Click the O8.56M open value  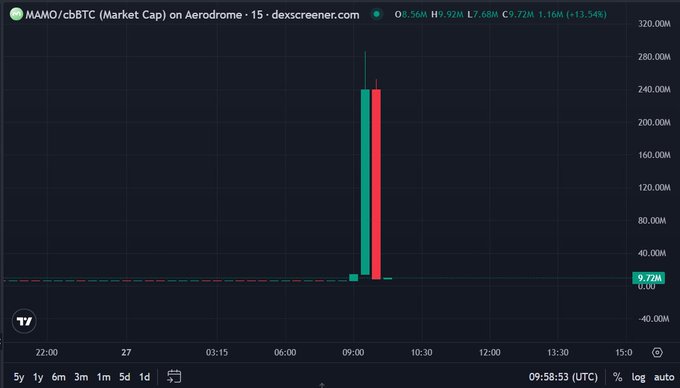tap(411, 15)
